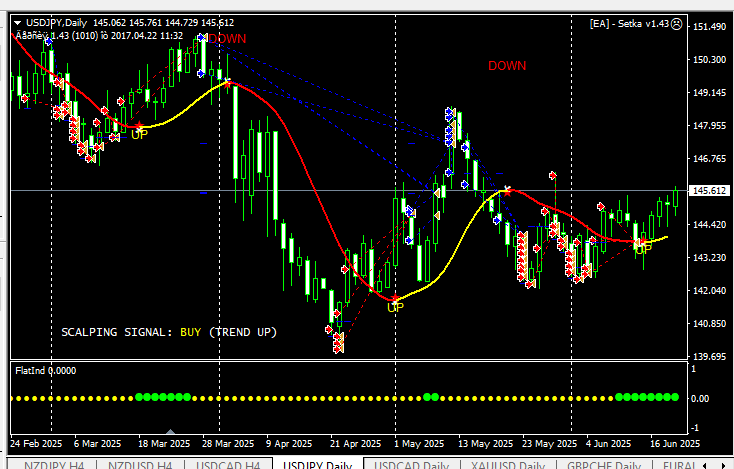Open the USDCAD Daily chart tab
The image size is (734, 469).
click(411, 465)
